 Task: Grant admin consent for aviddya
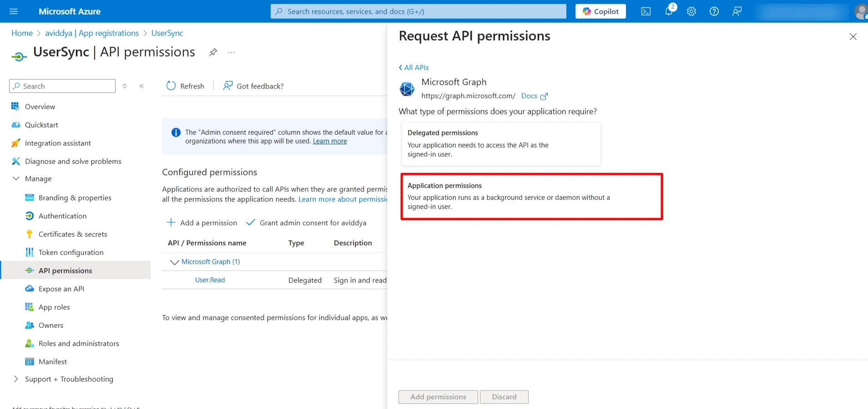(306, 223)
